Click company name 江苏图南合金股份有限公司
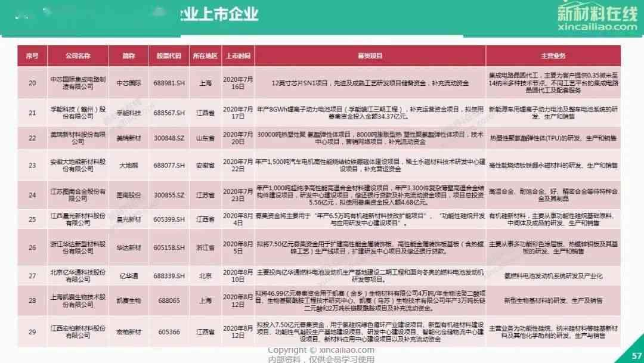This screenshot has height=363, width=644. coord(78,195)
